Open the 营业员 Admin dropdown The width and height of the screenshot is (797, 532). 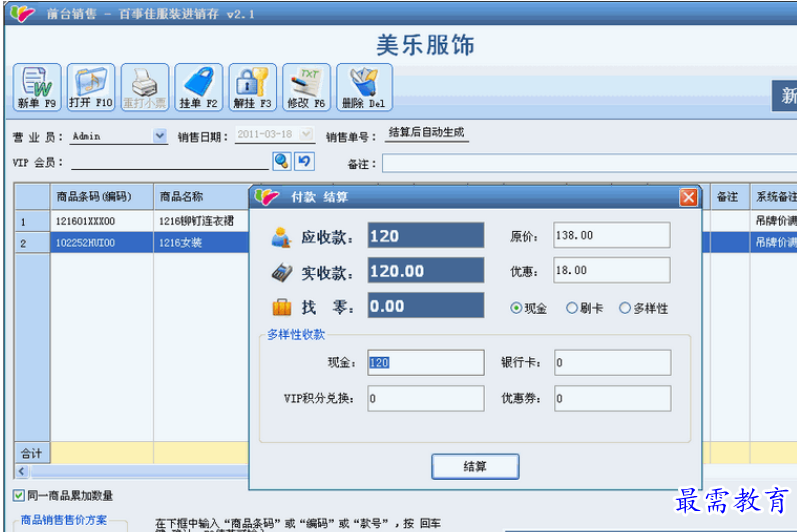point(160,136)
